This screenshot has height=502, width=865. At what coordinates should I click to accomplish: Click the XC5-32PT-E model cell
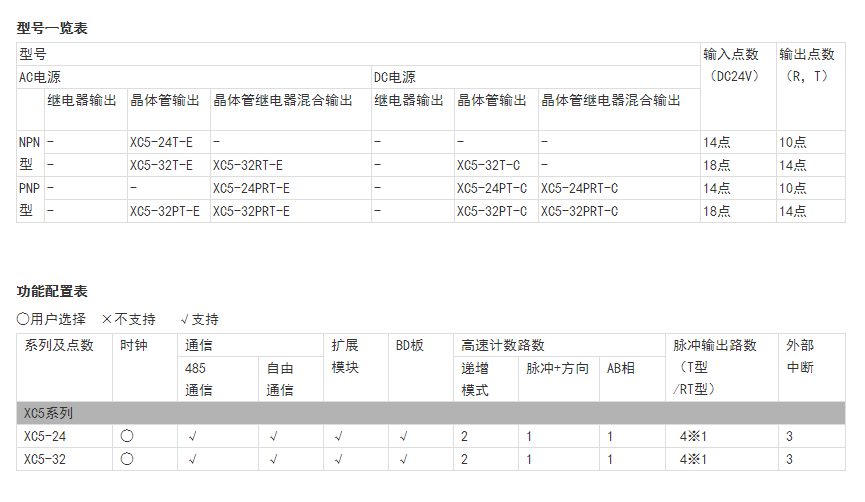coord(164,211)
